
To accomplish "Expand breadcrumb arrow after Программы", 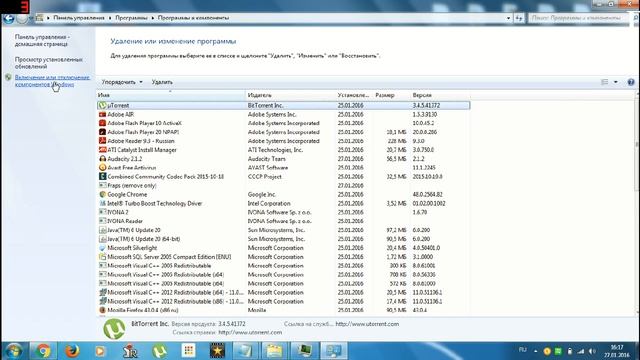I will point(153,18).
